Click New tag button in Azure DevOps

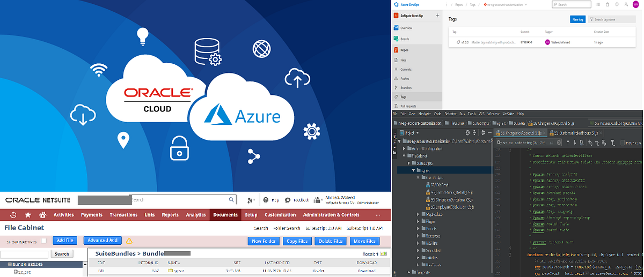[577, 19]
